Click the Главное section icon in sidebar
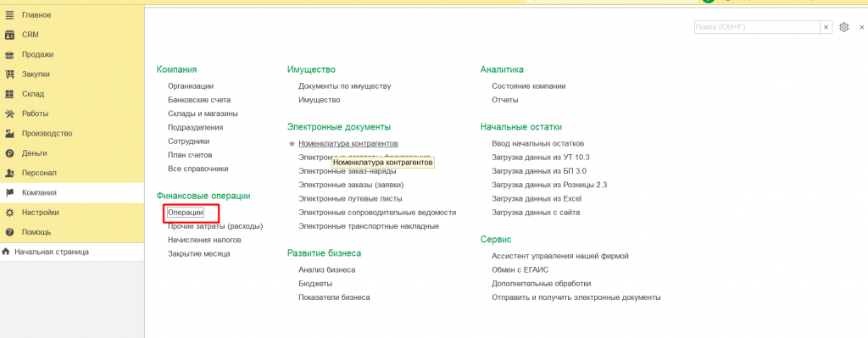This screenshot has width=868, height=338. 8,15
